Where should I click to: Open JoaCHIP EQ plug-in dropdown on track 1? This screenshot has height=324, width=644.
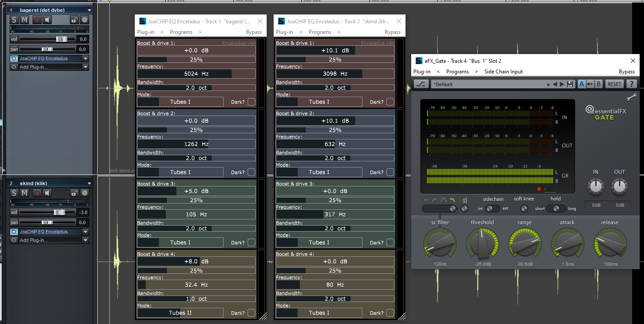[86, 58]
